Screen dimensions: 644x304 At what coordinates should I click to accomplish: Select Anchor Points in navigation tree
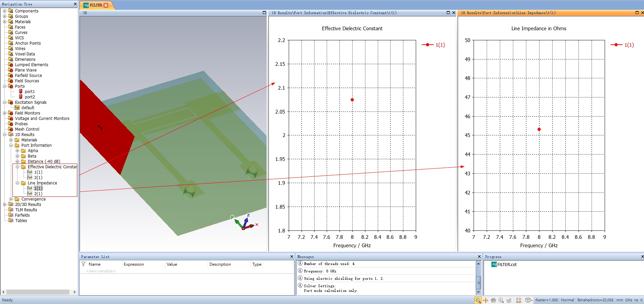click(x=28, y=43)
